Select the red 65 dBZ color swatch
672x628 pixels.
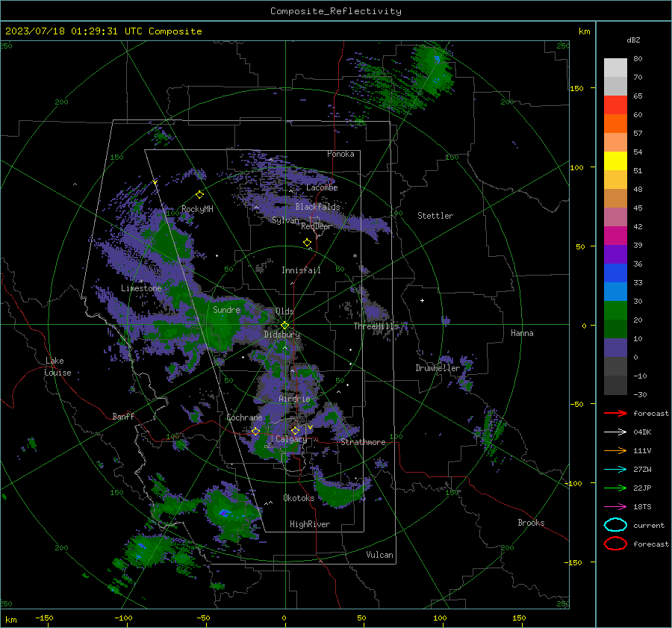pyautogui.click(x=615, y=105)
